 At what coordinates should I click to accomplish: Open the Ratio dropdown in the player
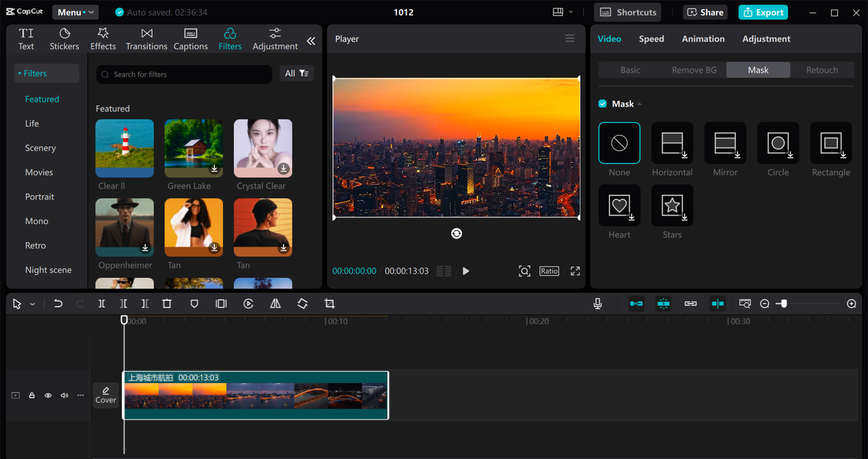pos(549,271)
